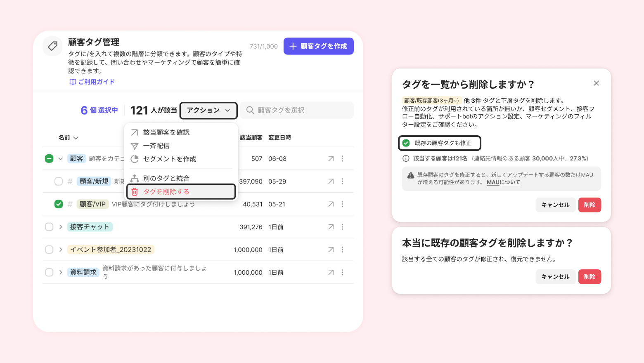This screenshot has height=363, width=644.
Task: Expand the イベント参加者_20231022 tag tree
Action: pos(61,250)
